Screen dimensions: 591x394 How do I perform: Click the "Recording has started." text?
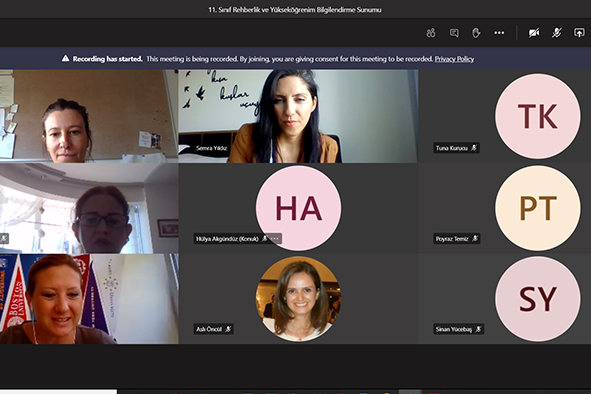click(107, 59)
